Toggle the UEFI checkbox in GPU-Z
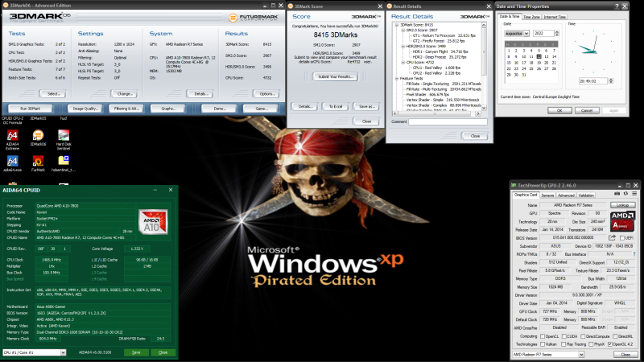The width and height of the screenshot is (644, 362). click(x=621, y=238)
